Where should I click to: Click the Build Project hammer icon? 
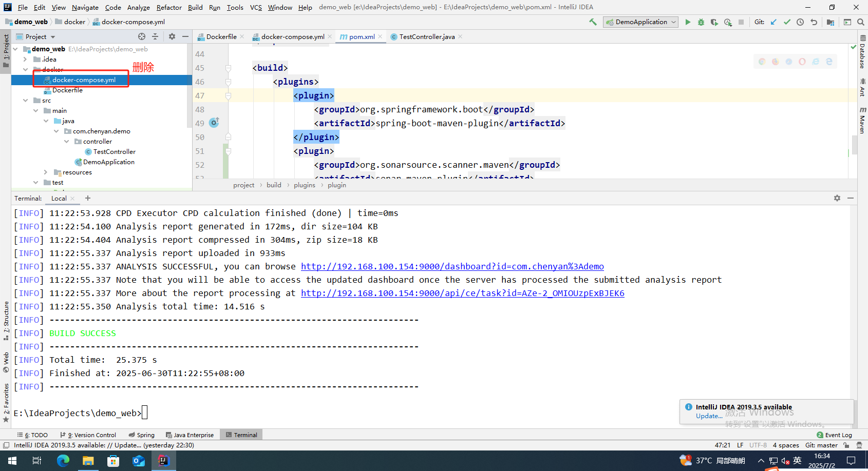pos(593,22)
